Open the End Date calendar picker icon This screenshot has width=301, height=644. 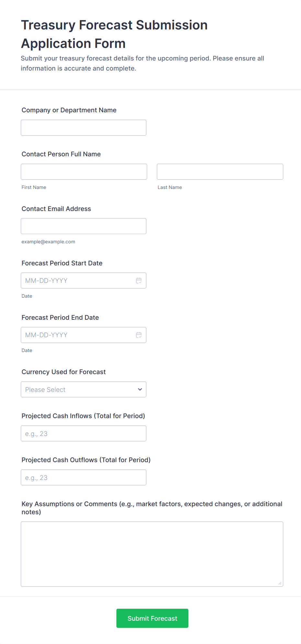(x=139, y=335)
